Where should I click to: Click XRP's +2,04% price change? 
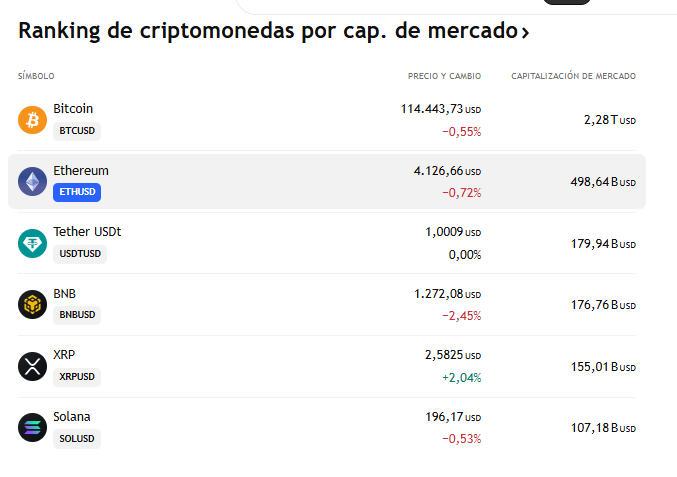[x=461, y=377]
